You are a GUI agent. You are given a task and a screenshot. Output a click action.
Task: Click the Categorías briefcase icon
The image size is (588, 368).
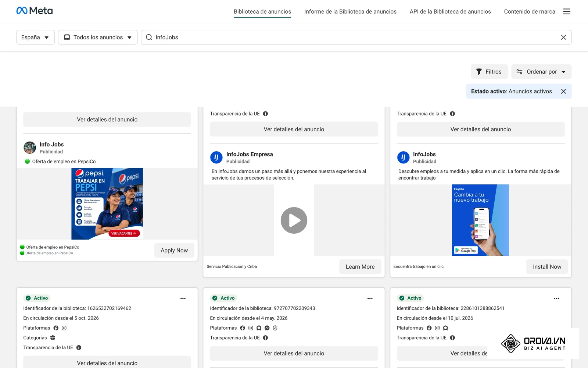53,337
